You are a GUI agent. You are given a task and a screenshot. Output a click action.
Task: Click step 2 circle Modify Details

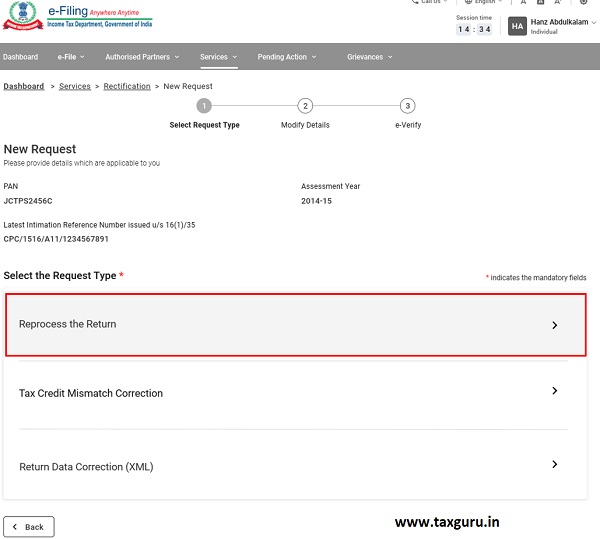[305, 106]
